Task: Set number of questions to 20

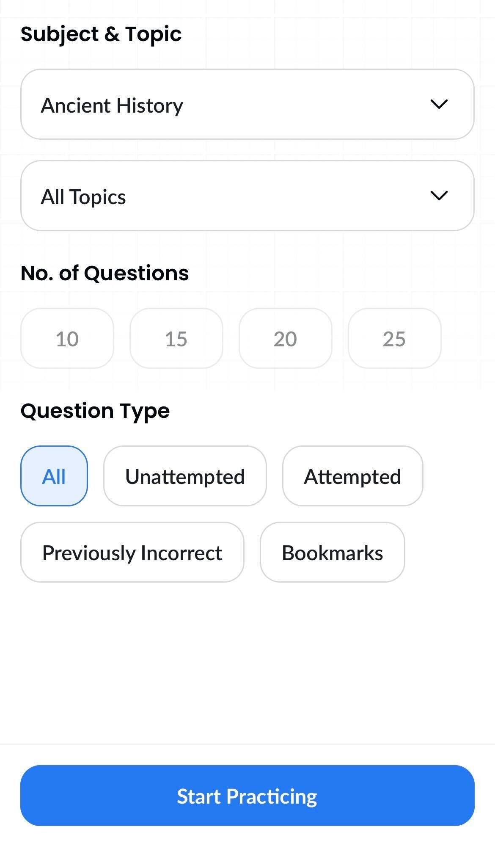Action: coord(285,339)
